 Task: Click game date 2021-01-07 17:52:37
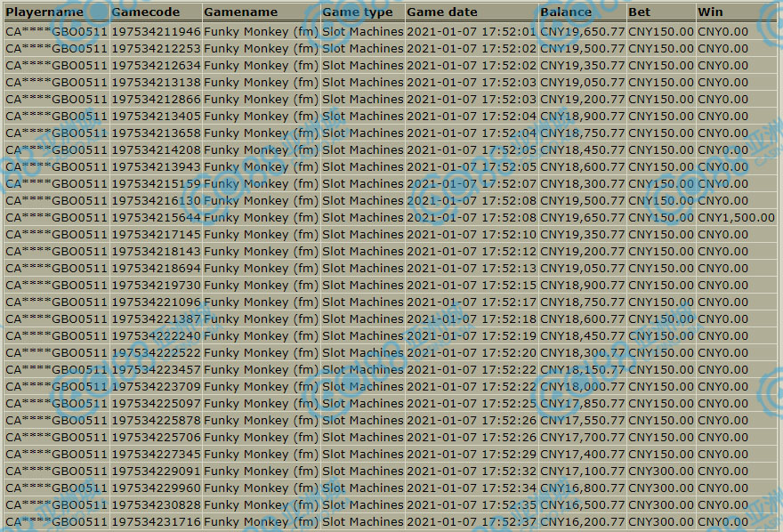[472, 522]
